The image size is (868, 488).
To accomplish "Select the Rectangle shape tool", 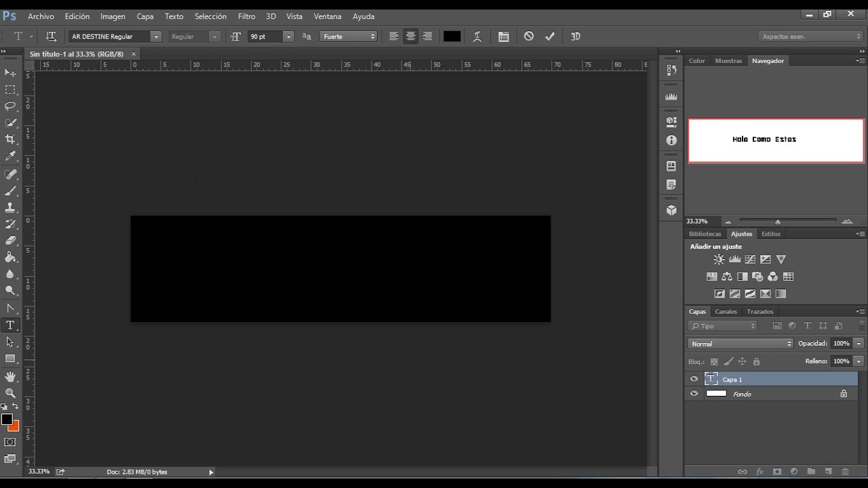I will [x=10, y=359].
